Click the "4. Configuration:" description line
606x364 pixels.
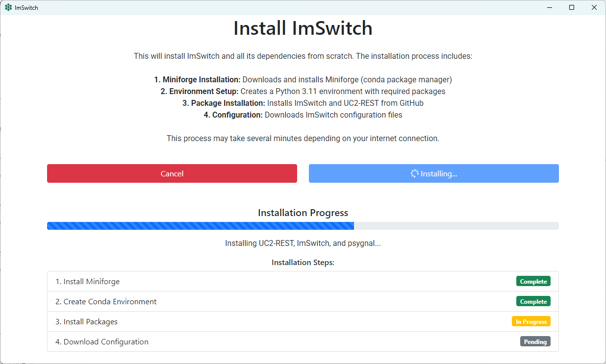pyautogui.click(x=303, y=115)
